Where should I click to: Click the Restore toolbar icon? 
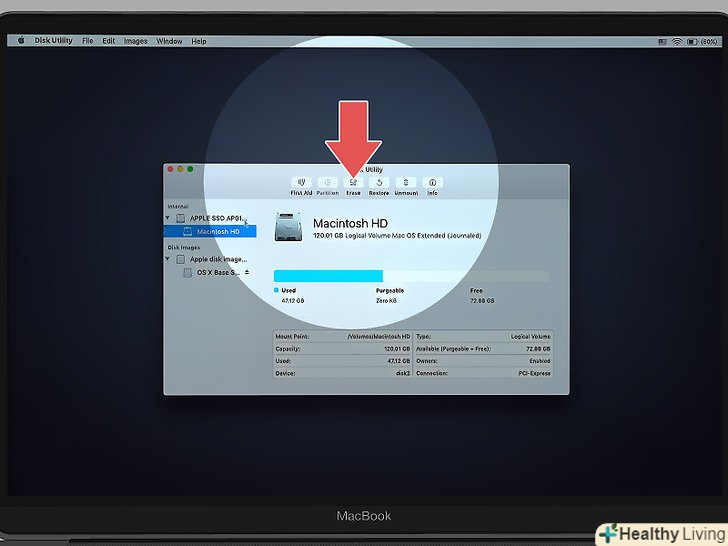pos(379,182)
